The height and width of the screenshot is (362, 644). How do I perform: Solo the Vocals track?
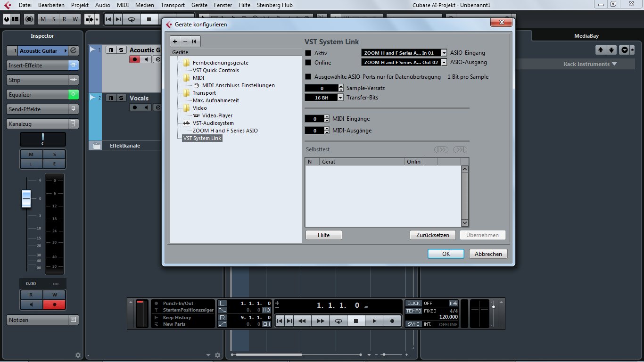click(121, 98)
